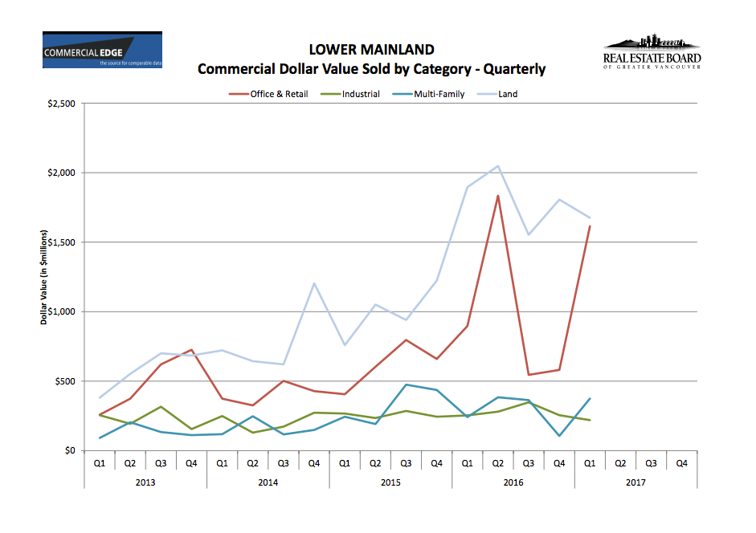
Task: Click the Multi-Family peak at 2015 Q3
Action: (x=406, y=384)
